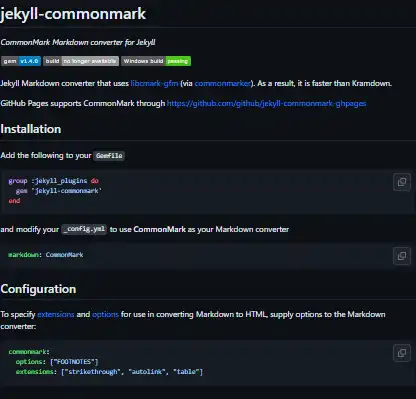Click the commonmark: key in config code
The height and width of the screenshot is (399, 416).
click(29, 352)
